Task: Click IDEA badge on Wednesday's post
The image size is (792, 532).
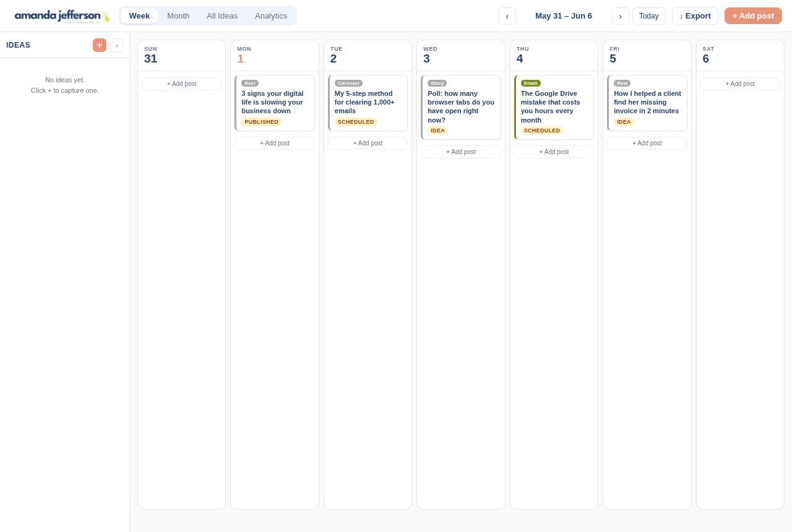Action: (437, 131)
